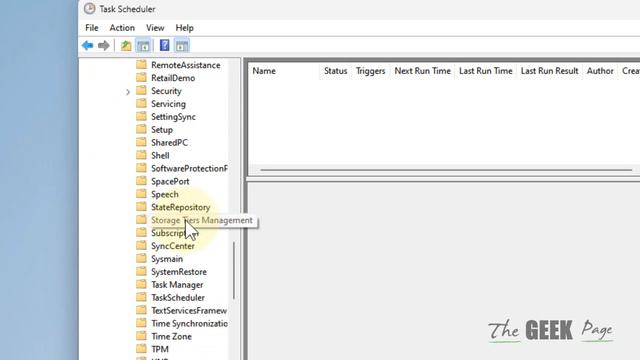Expand the Security folder chevron
The image size is (640, 360).
128,92
